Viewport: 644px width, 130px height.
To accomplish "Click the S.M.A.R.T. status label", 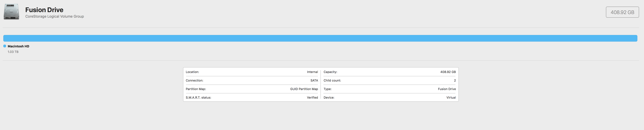I will tap(198, 97).
